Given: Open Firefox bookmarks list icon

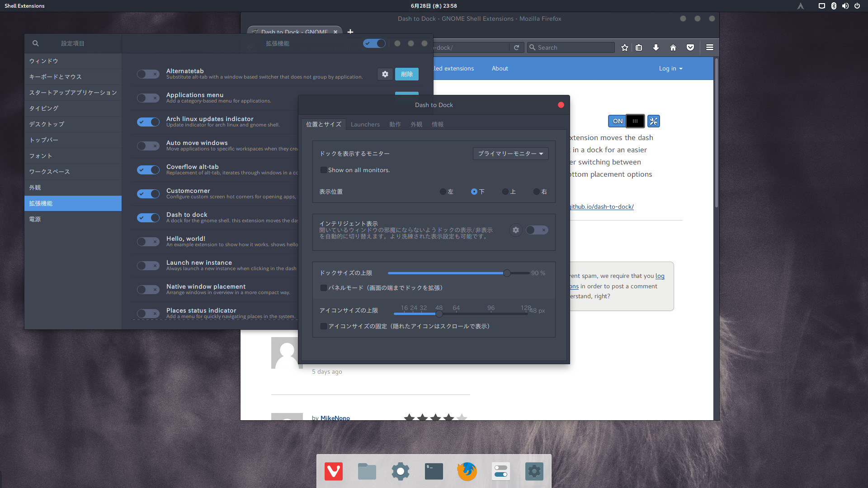Looking at the screenshot, I should coord(639,47).
